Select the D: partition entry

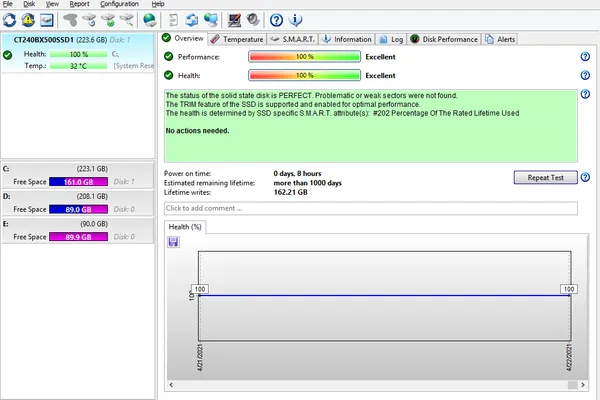pyautogui.click(x=78, y=203)
